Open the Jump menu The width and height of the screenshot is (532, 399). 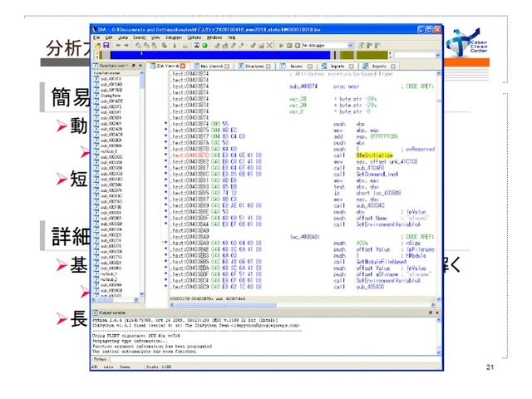(123, 37)
